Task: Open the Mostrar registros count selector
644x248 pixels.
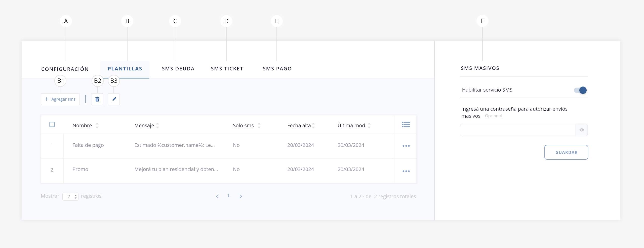Action: 70,196
